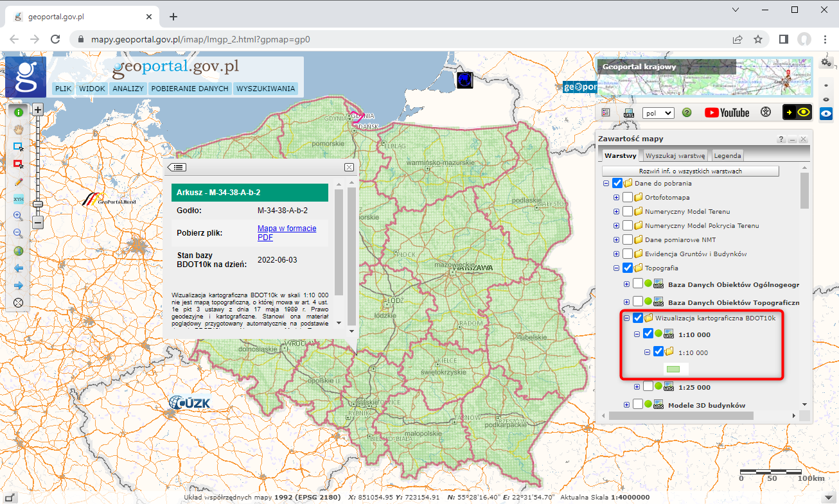Click the full extent globe icon

click(x=18, y=250)
